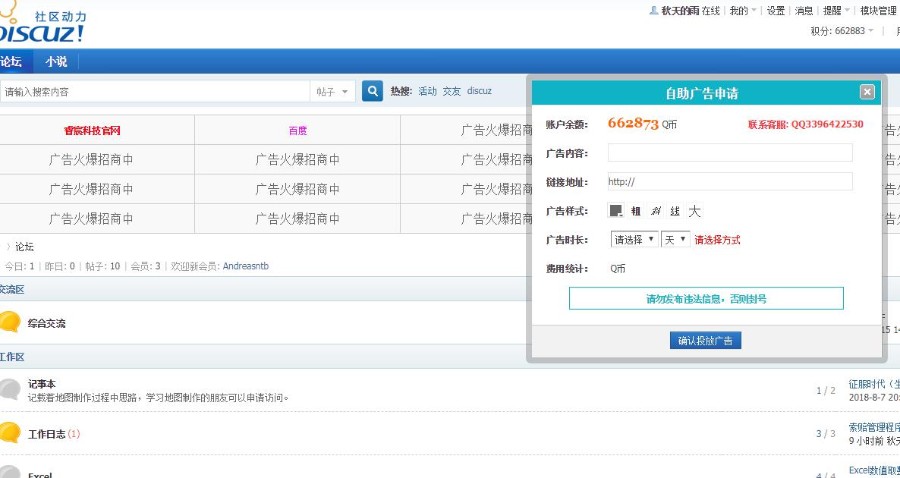Click the yellow bubble icon beside 综合交流
This screenshot has width=900, height=478.
point(10,322)
